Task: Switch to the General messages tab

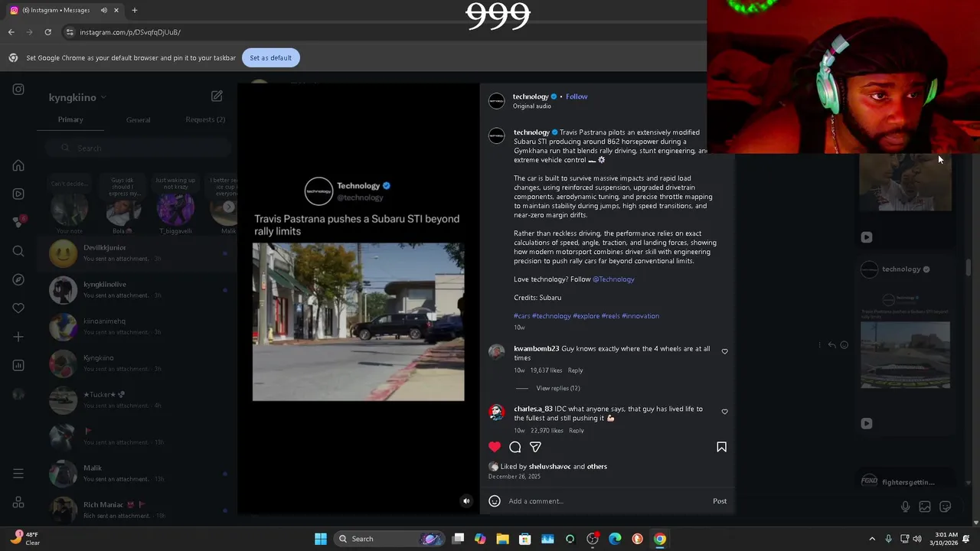Action: (139, 119)
